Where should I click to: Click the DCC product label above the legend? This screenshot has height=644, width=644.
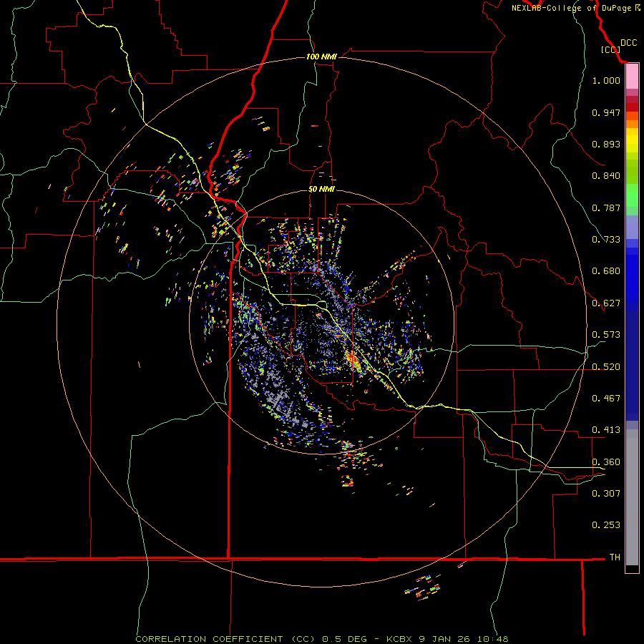pos(628,43)
